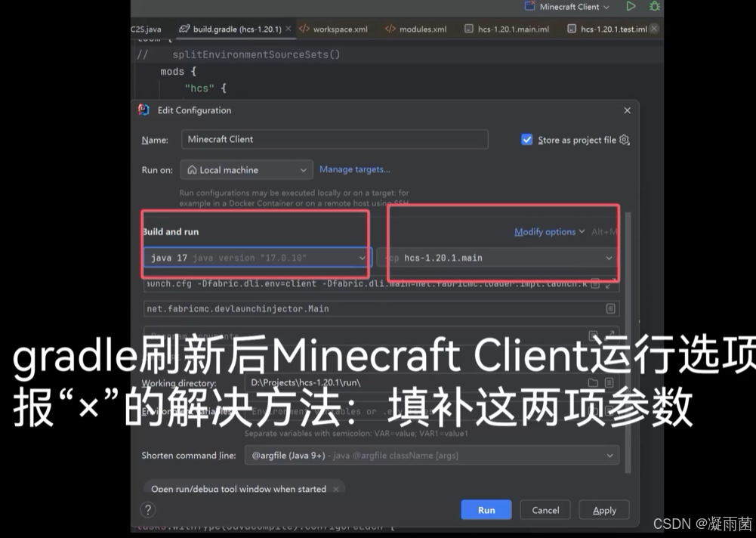
Task: Open the classpath hcs-1.20.1.main dropdown
Action: (498, 258)
